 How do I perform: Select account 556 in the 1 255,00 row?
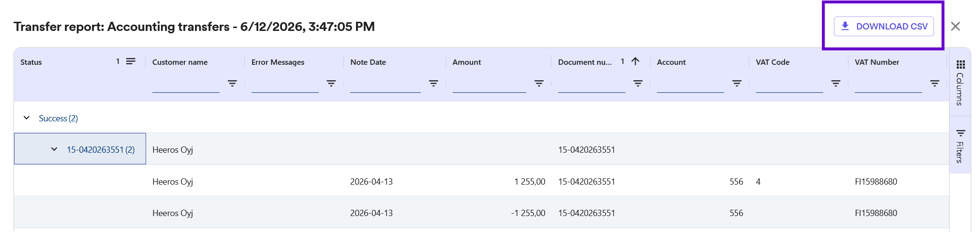736,181
